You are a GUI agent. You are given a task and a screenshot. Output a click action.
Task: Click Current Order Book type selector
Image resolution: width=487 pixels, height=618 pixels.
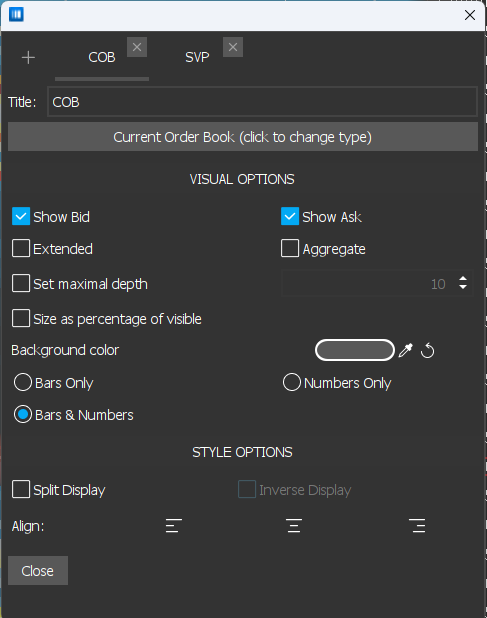click(x=243, y=137)
